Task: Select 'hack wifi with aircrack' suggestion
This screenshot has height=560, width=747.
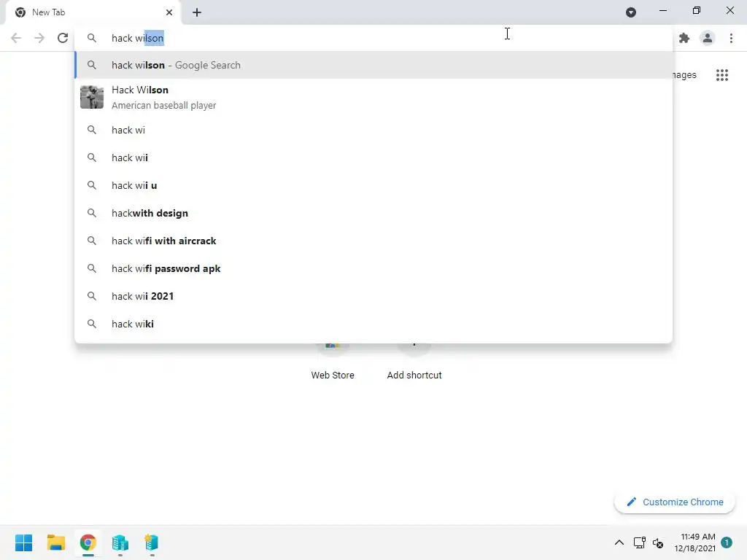Action: (373, 241)
